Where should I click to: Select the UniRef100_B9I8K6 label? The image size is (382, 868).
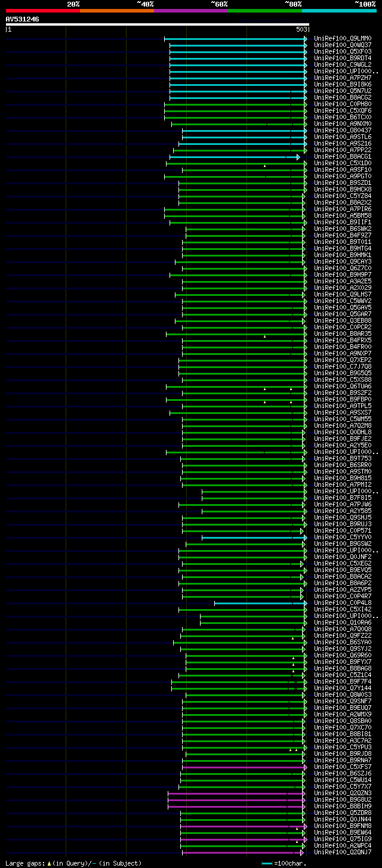click(343, 84)
